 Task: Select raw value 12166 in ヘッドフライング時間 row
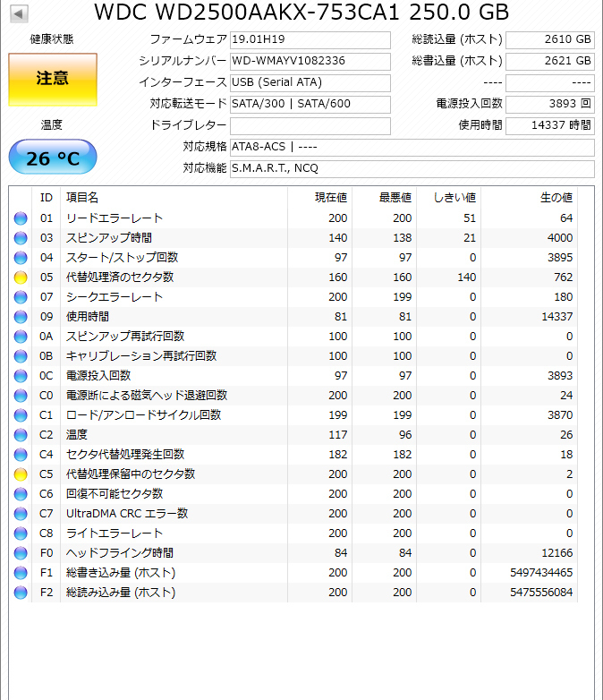pos(557,553)
